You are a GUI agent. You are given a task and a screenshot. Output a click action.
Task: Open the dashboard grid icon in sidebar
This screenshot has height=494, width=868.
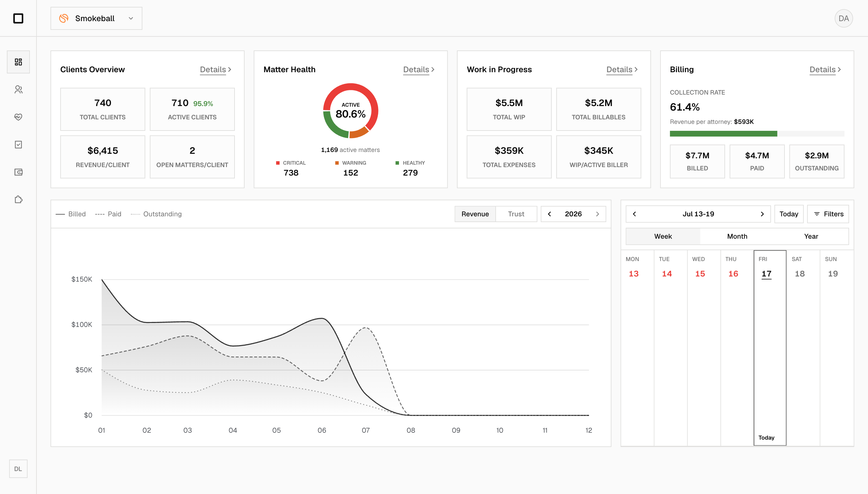[x=18, y=62]
